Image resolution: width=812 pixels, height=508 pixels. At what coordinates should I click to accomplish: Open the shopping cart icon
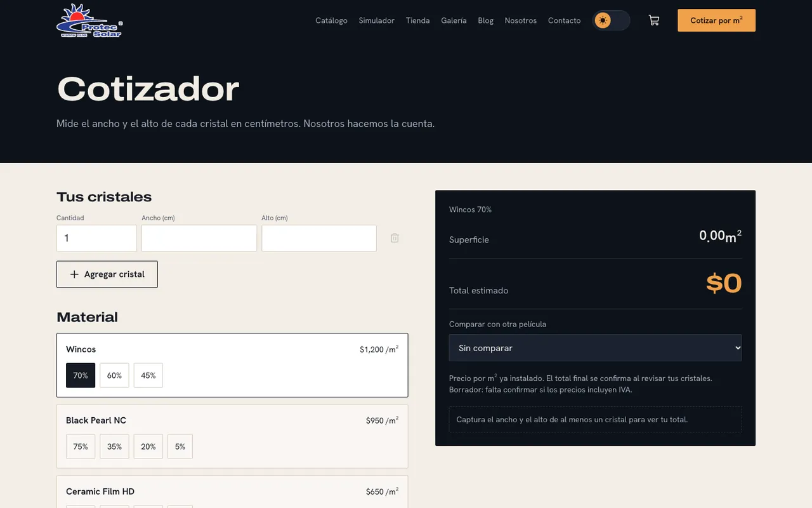[x=653, y=20]
